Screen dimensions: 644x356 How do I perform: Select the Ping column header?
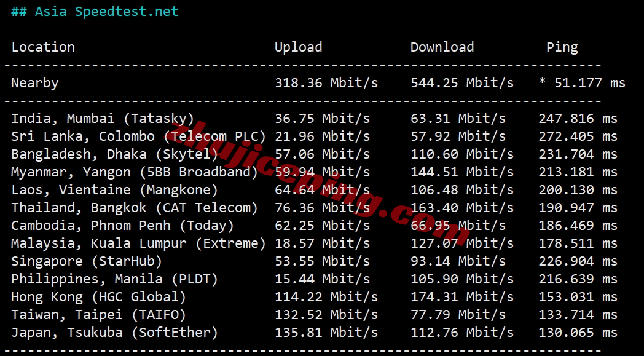(x=562, y=48)
